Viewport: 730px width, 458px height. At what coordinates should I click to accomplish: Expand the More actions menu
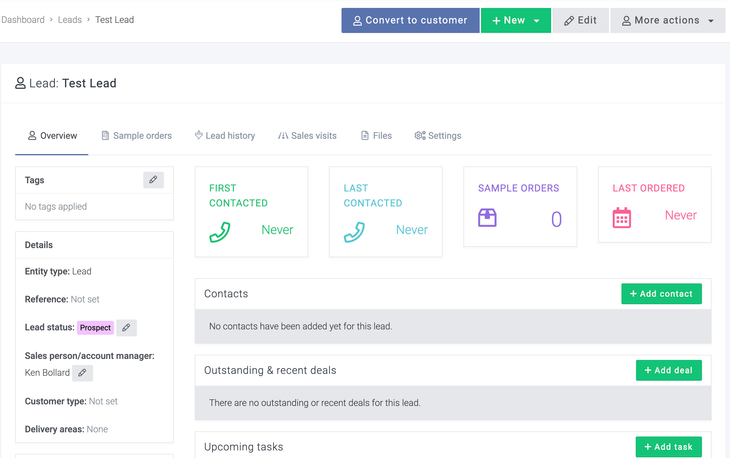click(667, 20)
